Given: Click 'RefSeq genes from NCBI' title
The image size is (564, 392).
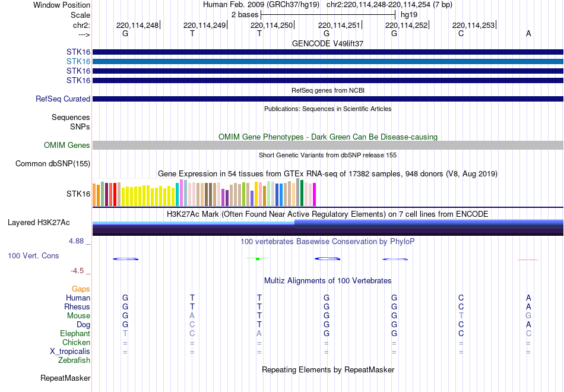Looking at the screenshot, I should [328, 90].
